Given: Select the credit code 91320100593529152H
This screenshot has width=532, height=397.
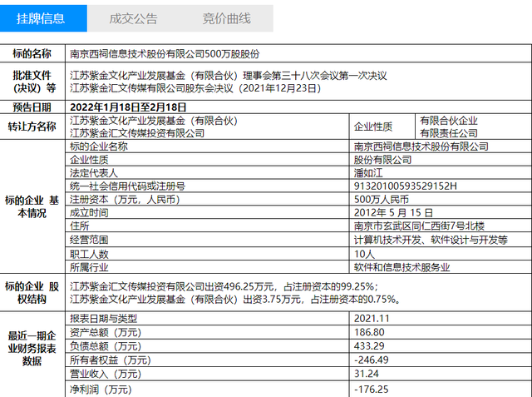Looking at the screenshot, I should pos(406,186).
